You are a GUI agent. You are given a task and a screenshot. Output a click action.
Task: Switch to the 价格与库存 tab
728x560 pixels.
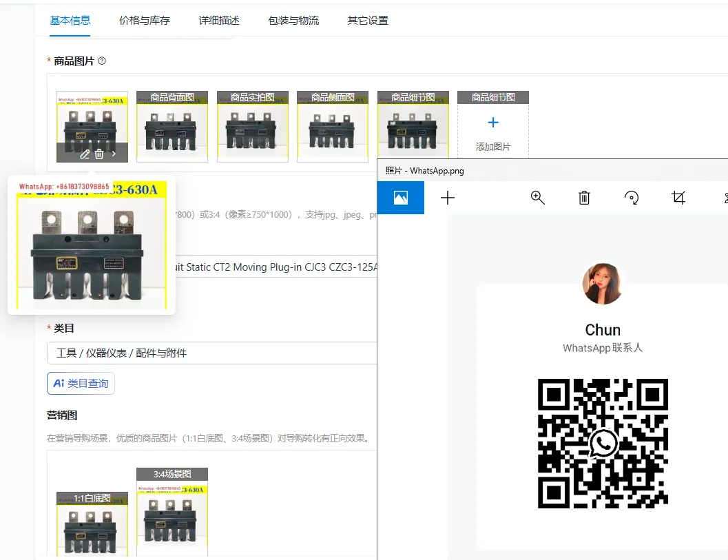(145, 21)
